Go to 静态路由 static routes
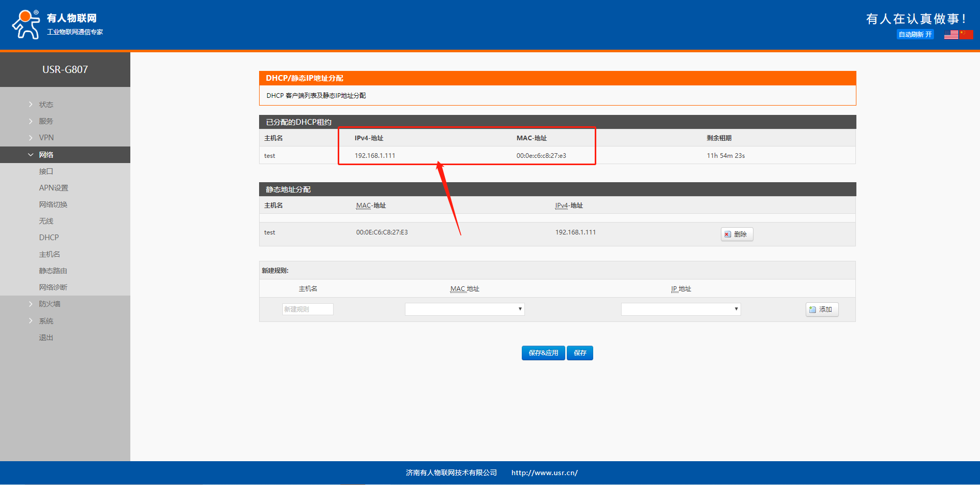 point(53,271)
